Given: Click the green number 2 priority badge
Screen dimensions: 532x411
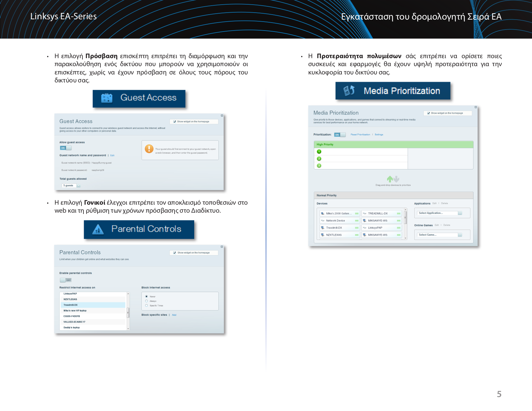Looking at the screenshot, I should click(x=319, y=159).
